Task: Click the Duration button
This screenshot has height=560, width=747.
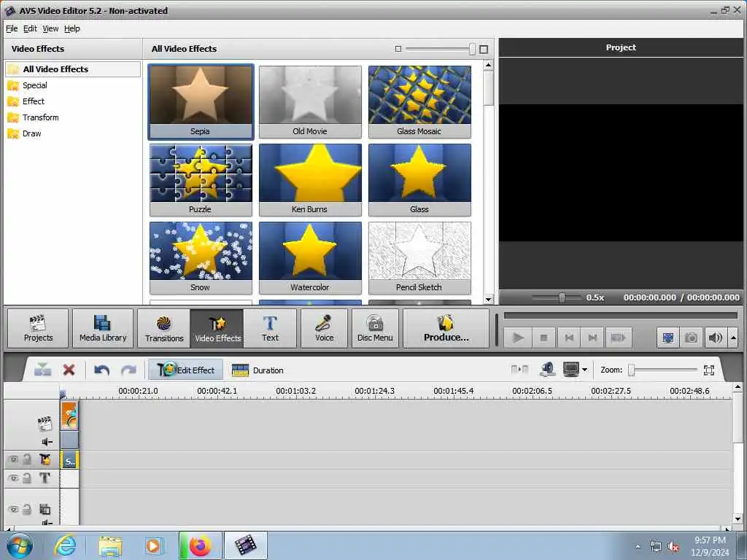Action: coord(258,370)
